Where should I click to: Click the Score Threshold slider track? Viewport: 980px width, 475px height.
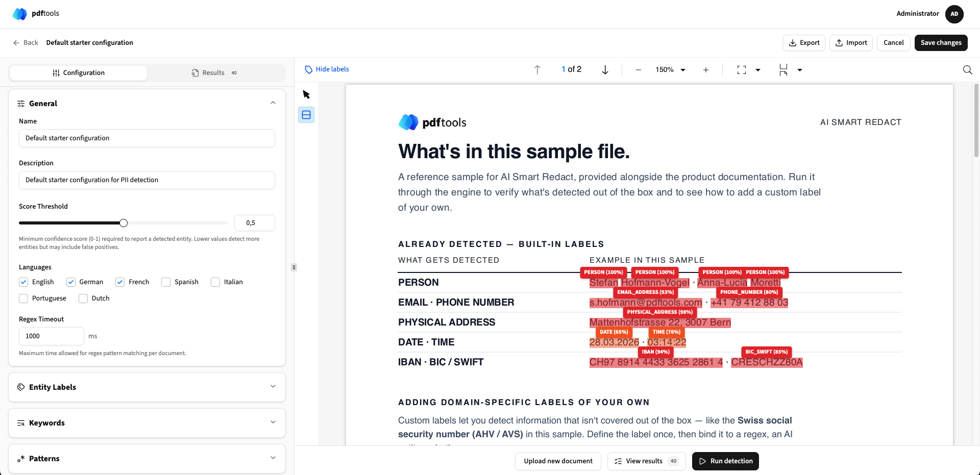pos(124,223)
